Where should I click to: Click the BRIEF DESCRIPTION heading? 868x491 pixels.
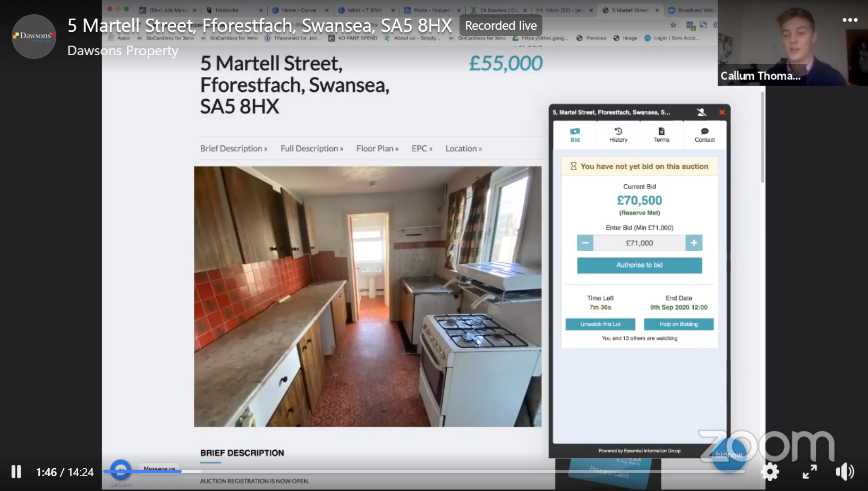click(242, 453)
